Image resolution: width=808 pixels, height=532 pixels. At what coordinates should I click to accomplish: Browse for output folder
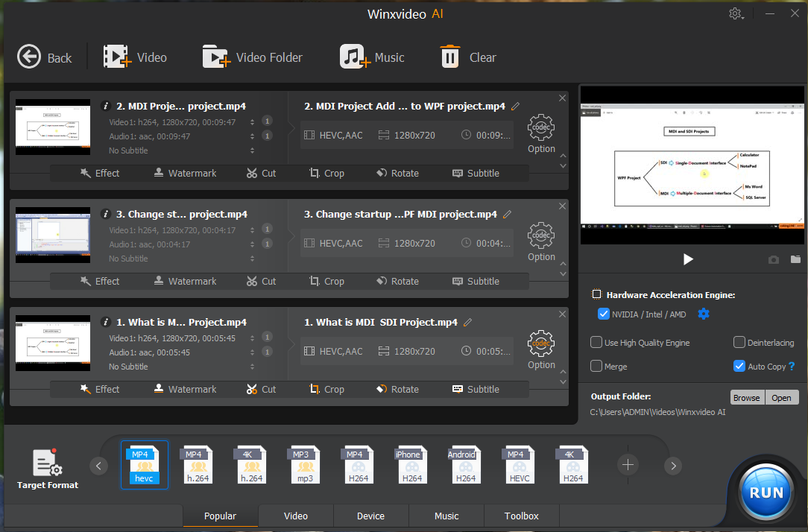pos(747,397)
